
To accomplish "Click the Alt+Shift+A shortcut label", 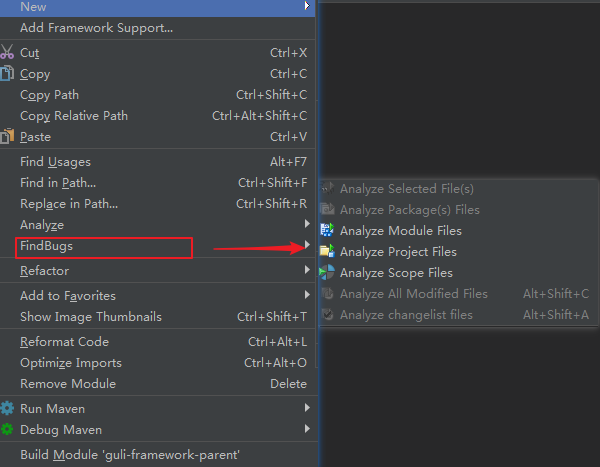I will (x=556, y=315).
